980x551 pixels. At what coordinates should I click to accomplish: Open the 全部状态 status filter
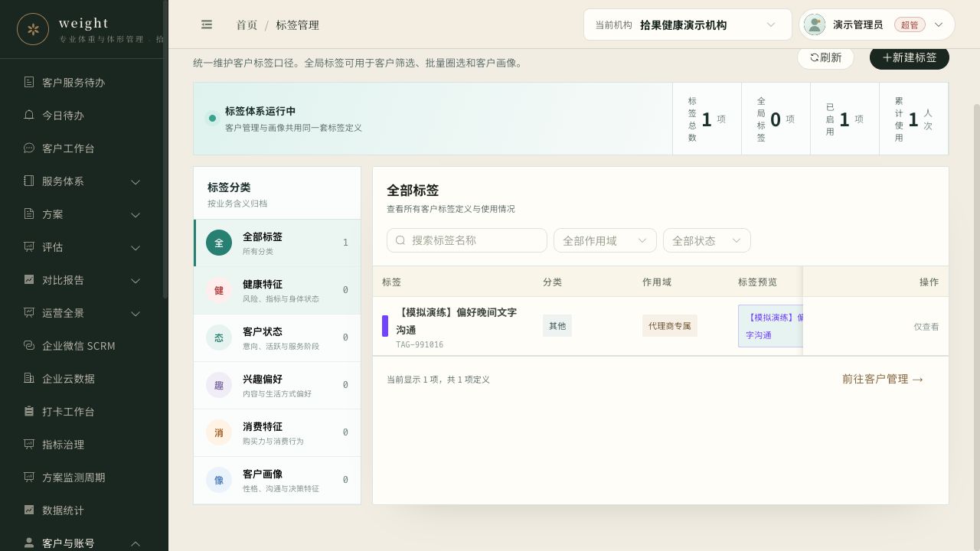tap(707, 240)
